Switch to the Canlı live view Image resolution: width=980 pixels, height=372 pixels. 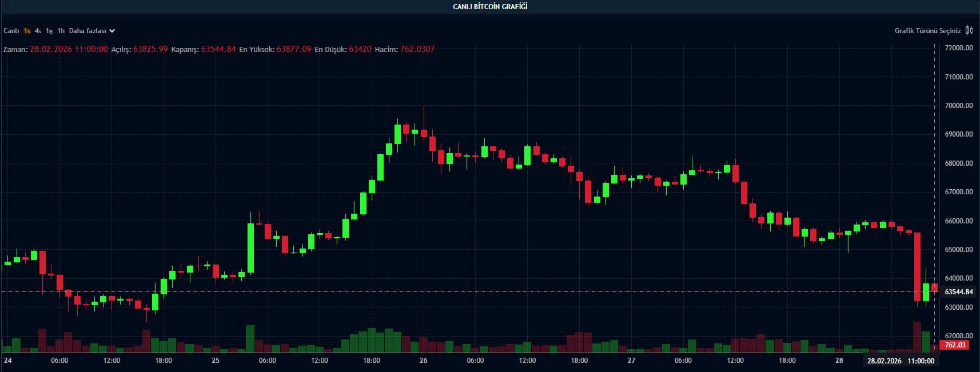click(x=11, y=31)
